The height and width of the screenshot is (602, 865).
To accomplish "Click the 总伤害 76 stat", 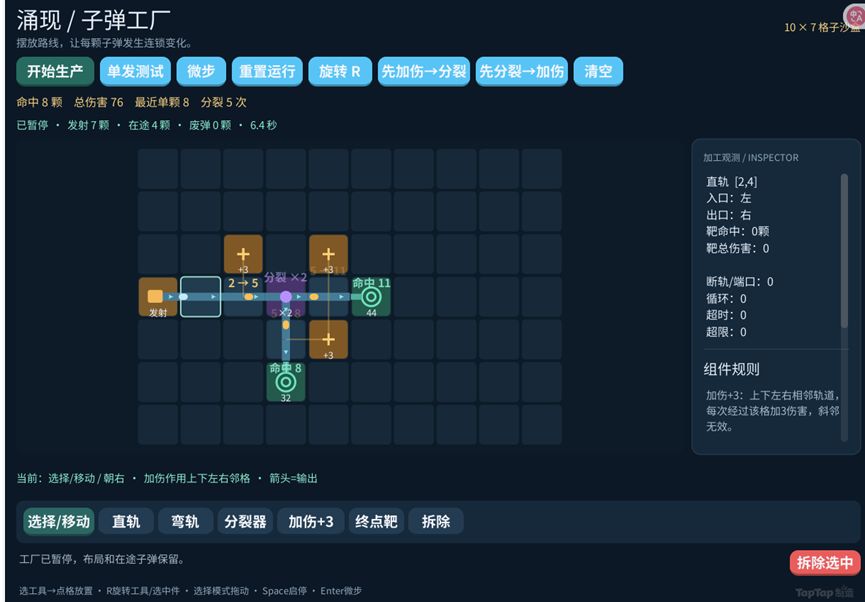I will pyautogui.click(x=99, y=102).
